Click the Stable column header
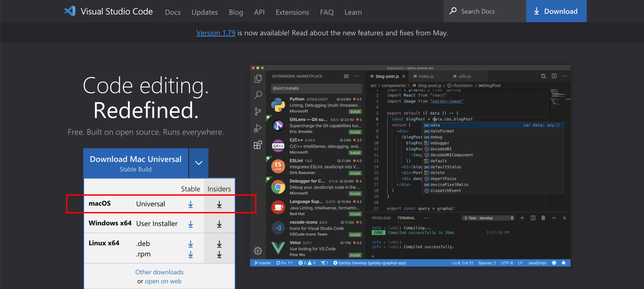Image resolution: width=644 pixels, height=289 pixels. click(x=190, y=189)
